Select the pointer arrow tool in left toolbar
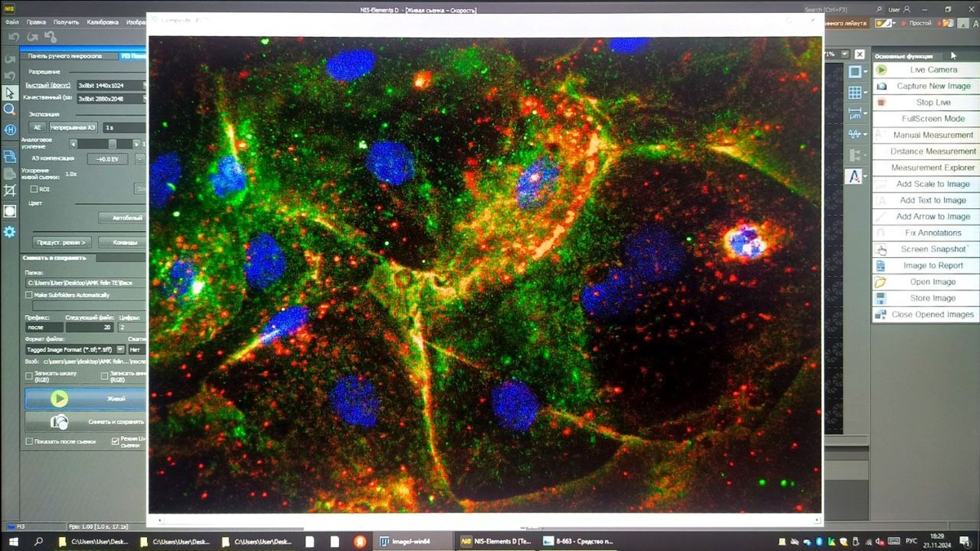980x551 pixels. pos(9,92)
